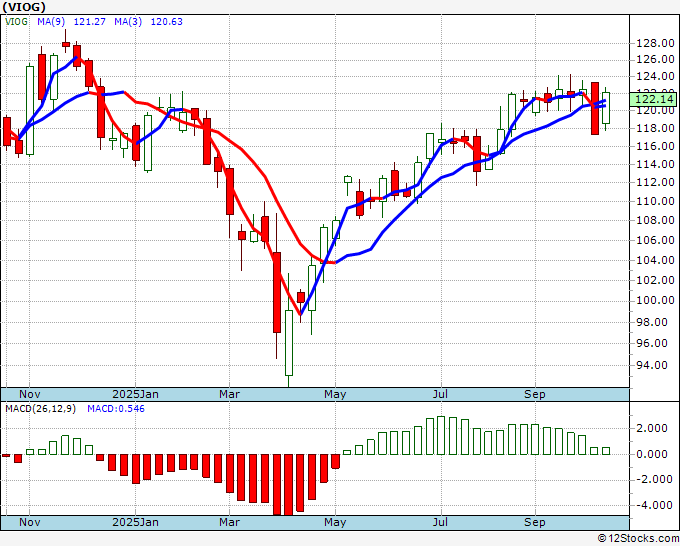Select Nov on the price chart time axis
This screenshot has width=680, height=546.
29,394
